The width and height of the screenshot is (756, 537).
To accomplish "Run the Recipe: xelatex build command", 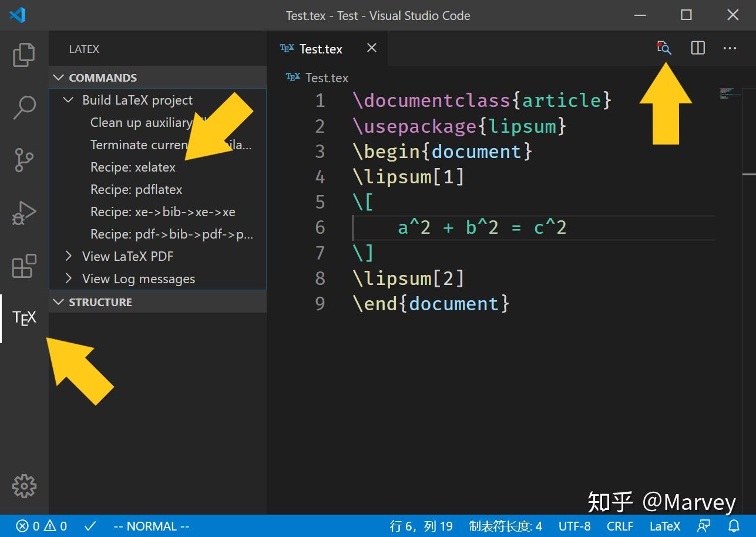I will click(x=132, y=167).
